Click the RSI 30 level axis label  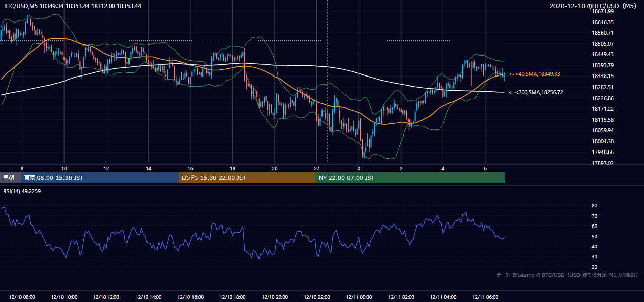click(x=594, y=256)
